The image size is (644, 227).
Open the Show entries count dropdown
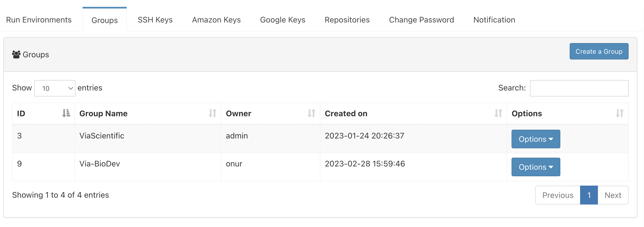click(x=55, y=88)
